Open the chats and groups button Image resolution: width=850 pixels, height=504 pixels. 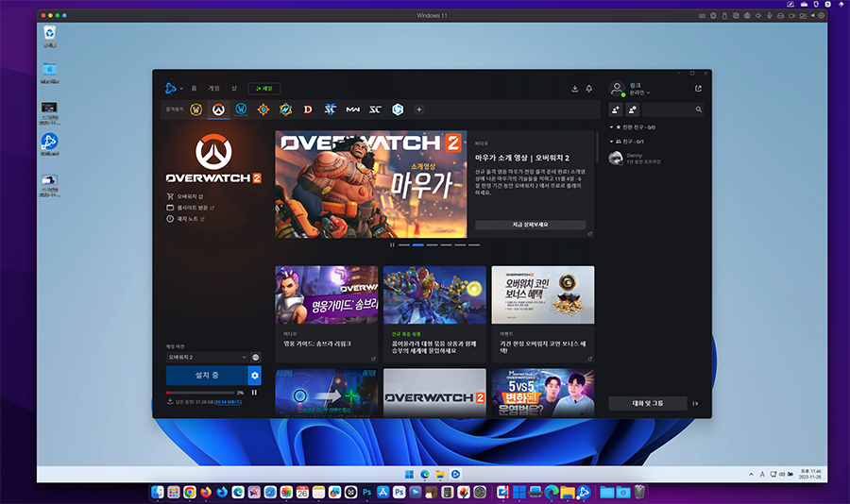[648, 403]
